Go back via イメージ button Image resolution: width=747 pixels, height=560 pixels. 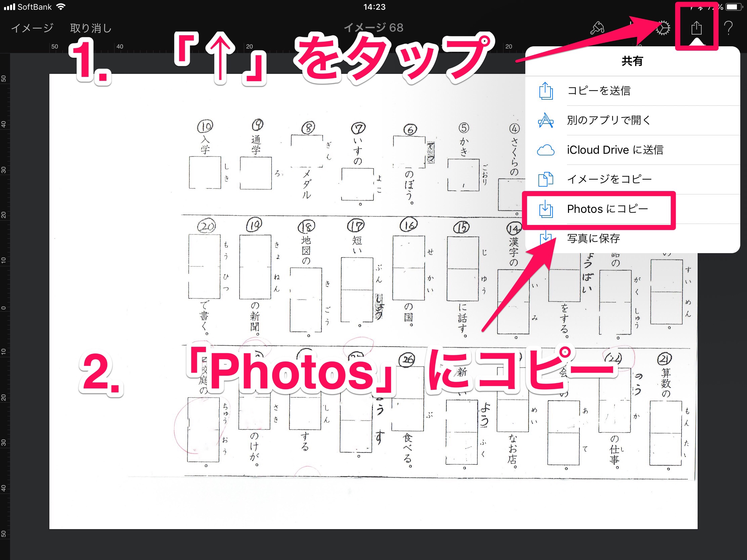point(32,28)
